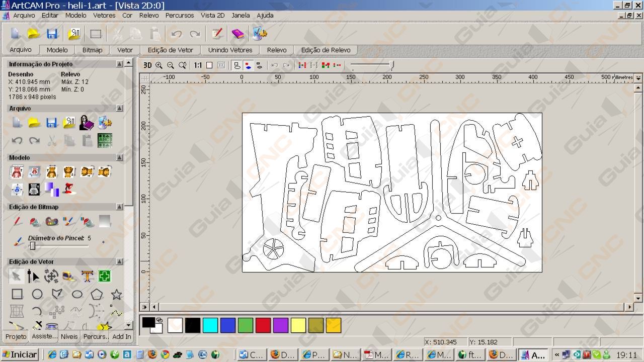Select the measure tool
This screenshot has height=362, width=644.
(x=69, y=276)
